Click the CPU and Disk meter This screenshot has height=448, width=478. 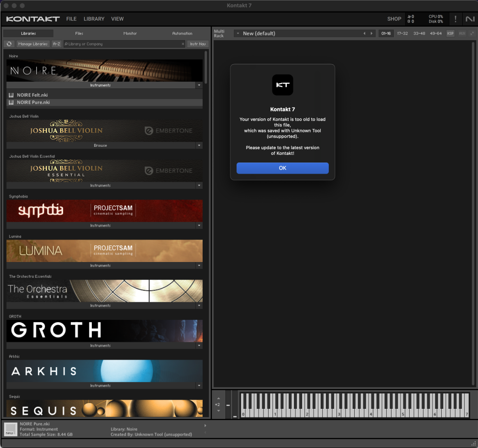coord(435,19)
